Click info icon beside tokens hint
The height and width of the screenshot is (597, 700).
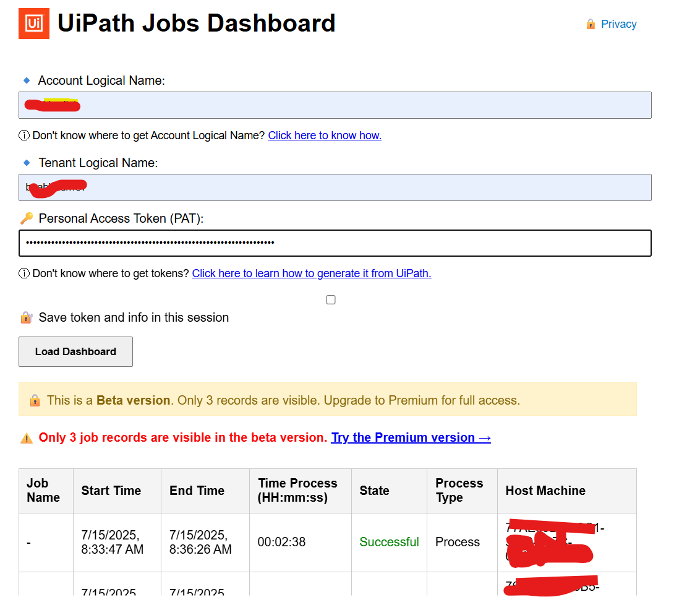24,273
